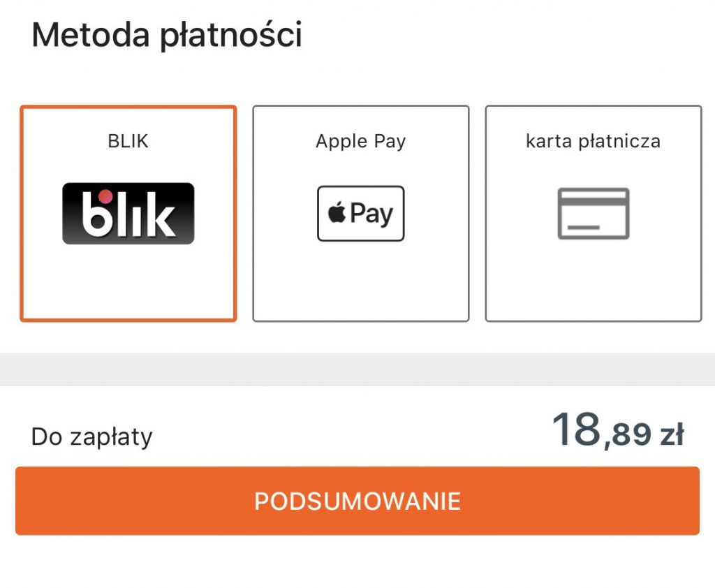The image size is (715, 588).
Task: Click the red dot in the blik logo
Action: click(105, 196)
